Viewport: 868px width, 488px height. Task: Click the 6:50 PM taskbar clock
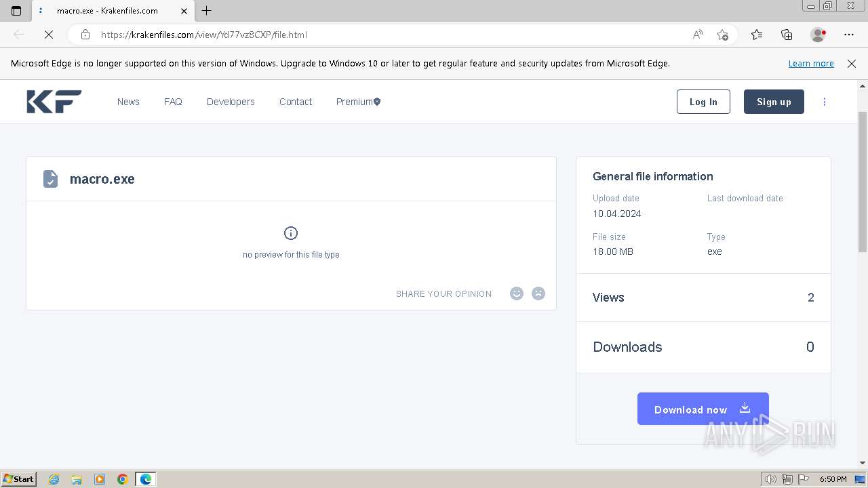833,479
